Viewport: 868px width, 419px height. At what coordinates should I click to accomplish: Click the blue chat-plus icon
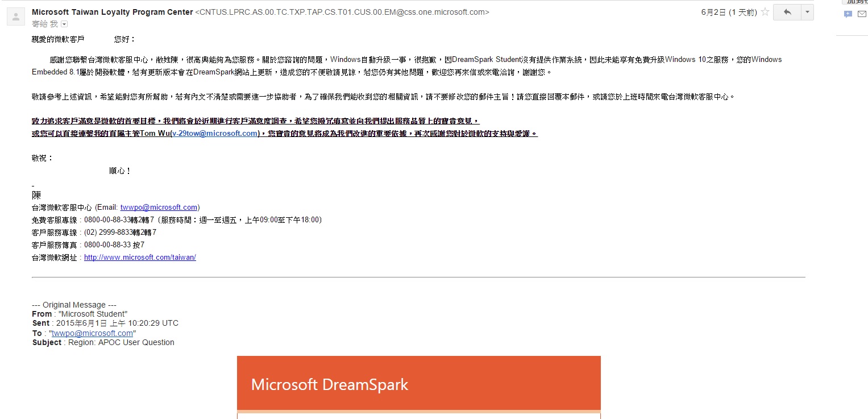(x=848, y=14)
